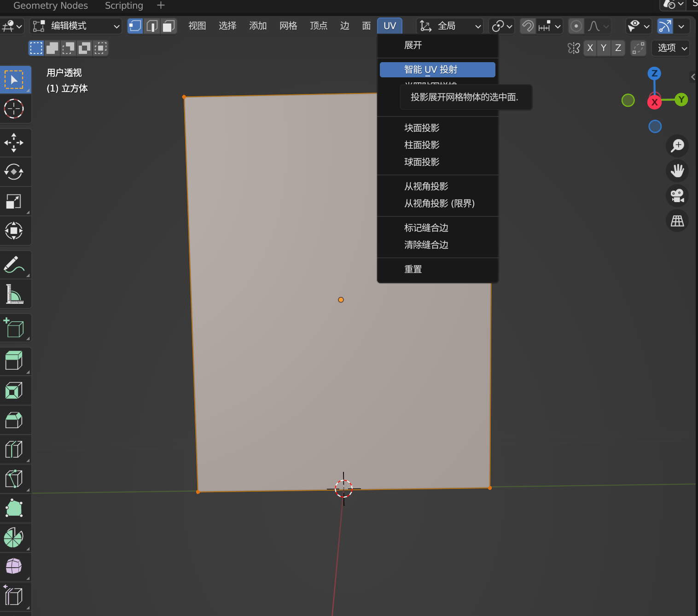This screenshot has height=616, width=698.
Task: Toggle Y axis mirror
Action: tap(604, 48)
